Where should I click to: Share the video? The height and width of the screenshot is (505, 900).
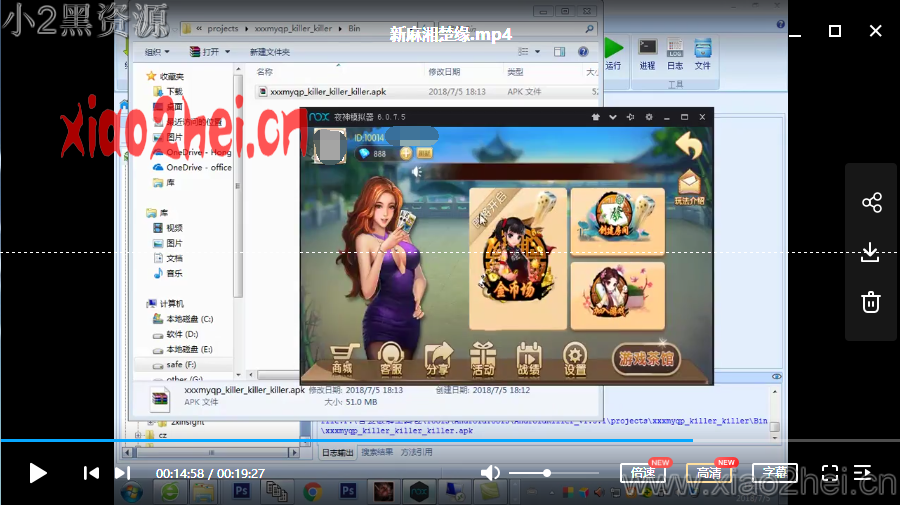click(x=871, y=203)
